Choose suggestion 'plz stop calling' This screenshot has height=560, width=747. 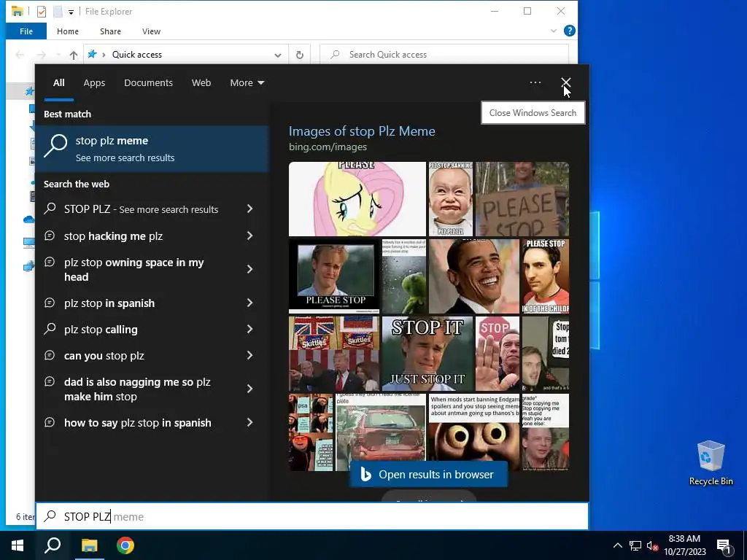coord(101,330)
